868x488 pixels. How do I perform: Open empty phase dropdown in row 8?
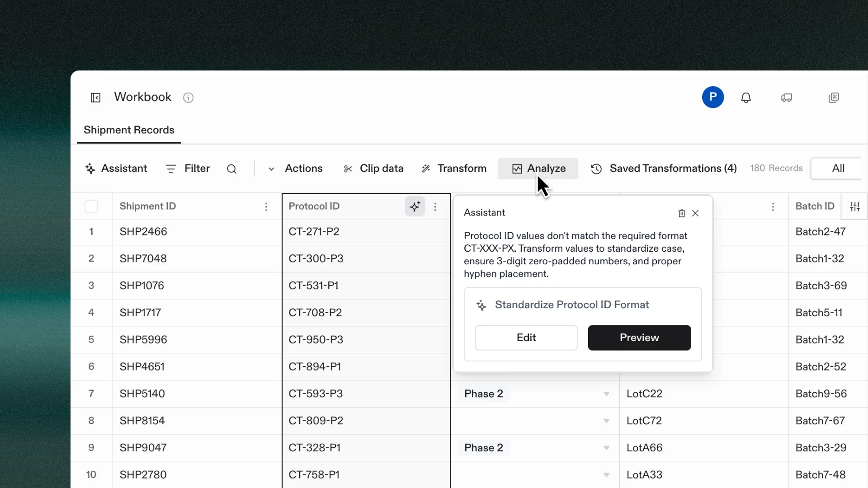pyautogui.click(x=606, y=421)
